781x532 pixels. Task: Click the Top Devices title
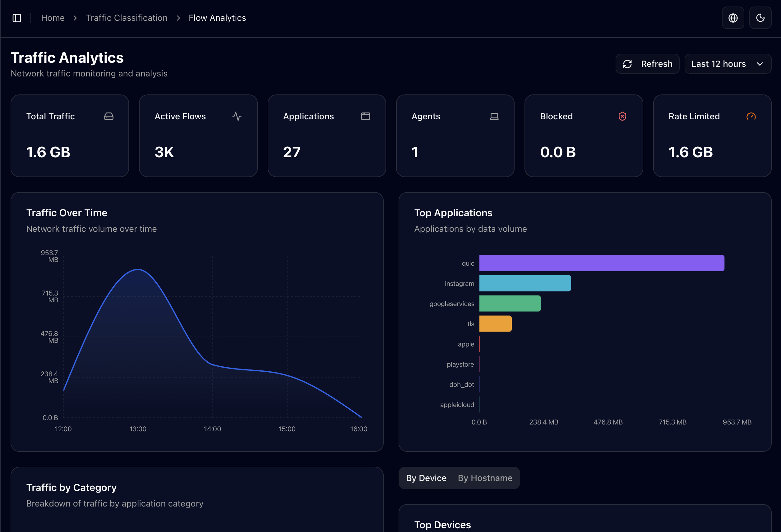point(442,525)
